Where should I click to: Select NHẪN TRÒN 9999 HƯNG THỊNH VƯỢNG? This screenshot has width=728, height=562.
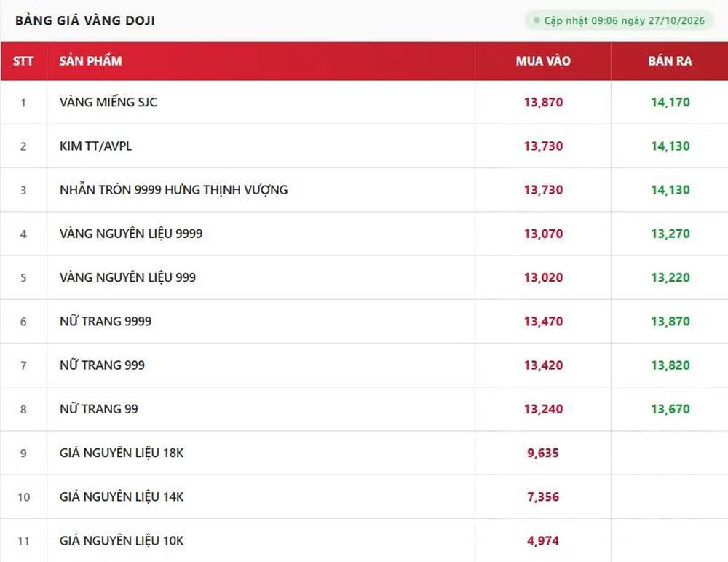click(174, 189)
